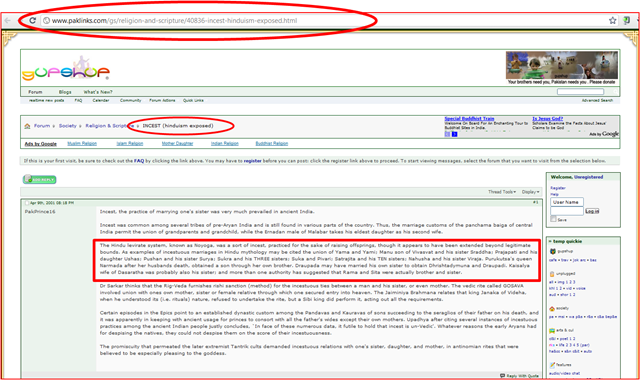Open the Religion & Scripture breadcrumb link

point(109,126)
